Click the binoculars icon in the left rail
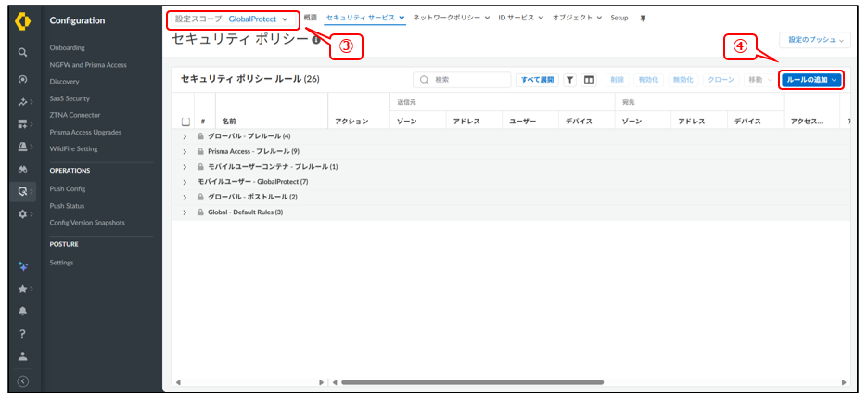This screenshot has height=399, width=868. [x=22, y=169]
